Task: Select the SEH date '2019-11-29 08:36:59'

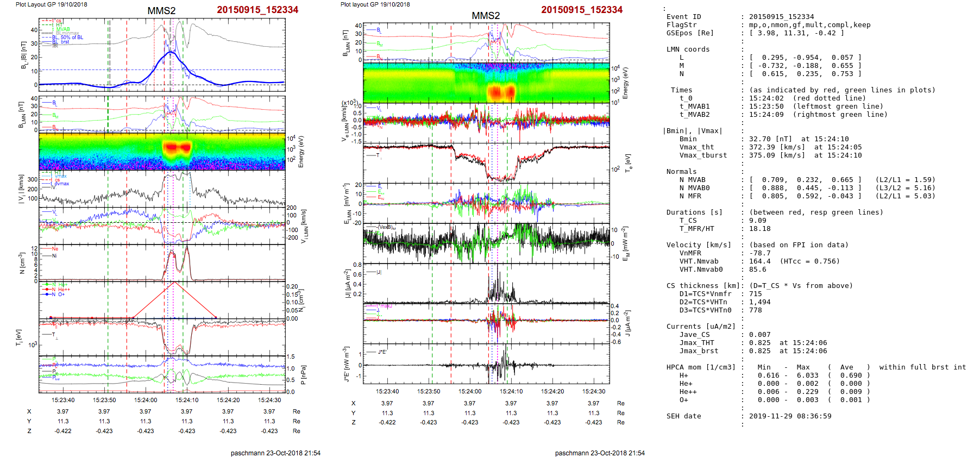Action: [790, 416]
